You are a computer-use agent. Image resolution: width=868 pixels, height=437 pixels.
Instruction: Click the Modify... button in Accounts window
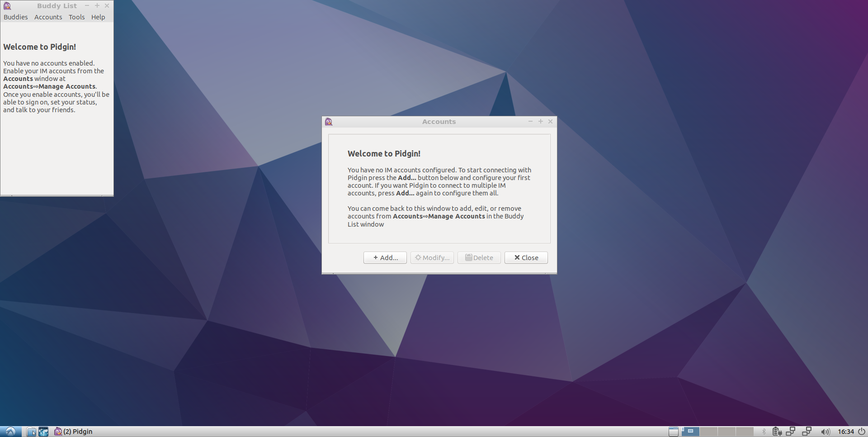pos(432,258)
